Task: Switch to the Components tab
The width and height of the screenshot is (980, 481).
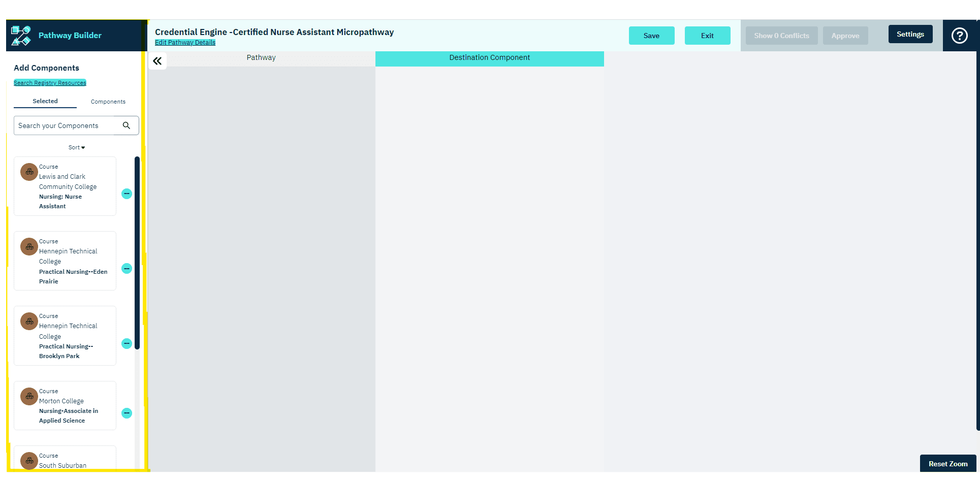Action: (108, 101)
